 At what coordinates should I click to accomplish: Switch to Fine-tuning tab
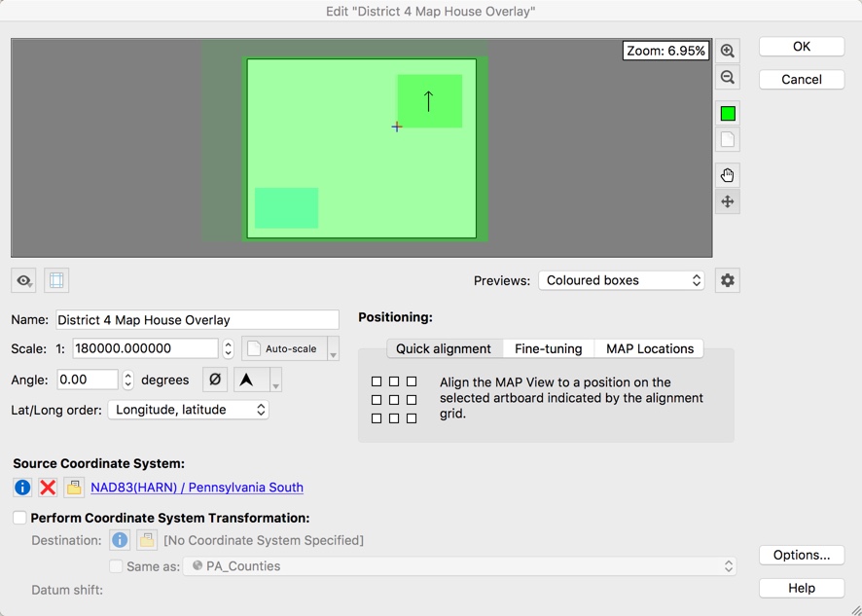point(548,349)
